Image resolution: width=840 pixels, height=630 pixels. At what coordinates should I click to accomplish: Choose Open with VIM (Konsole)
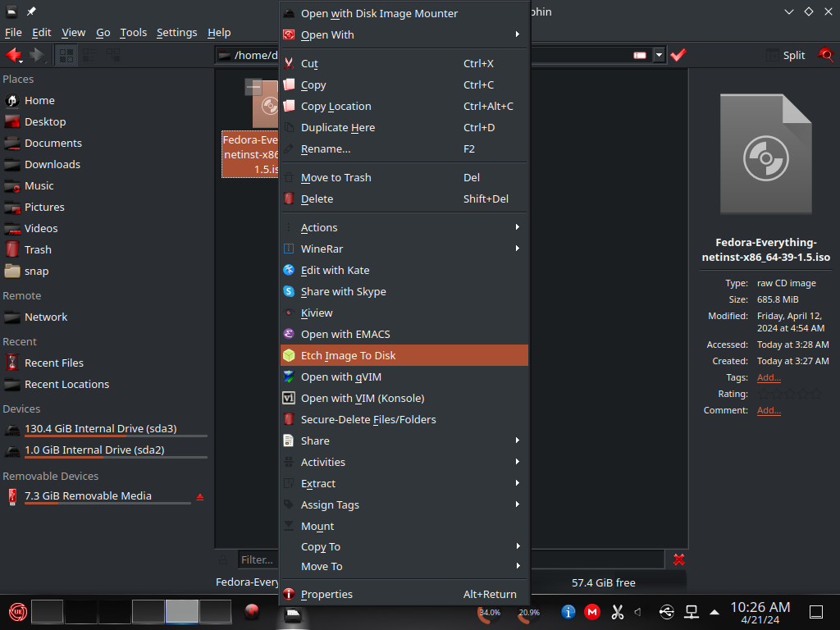pos(404,399)
